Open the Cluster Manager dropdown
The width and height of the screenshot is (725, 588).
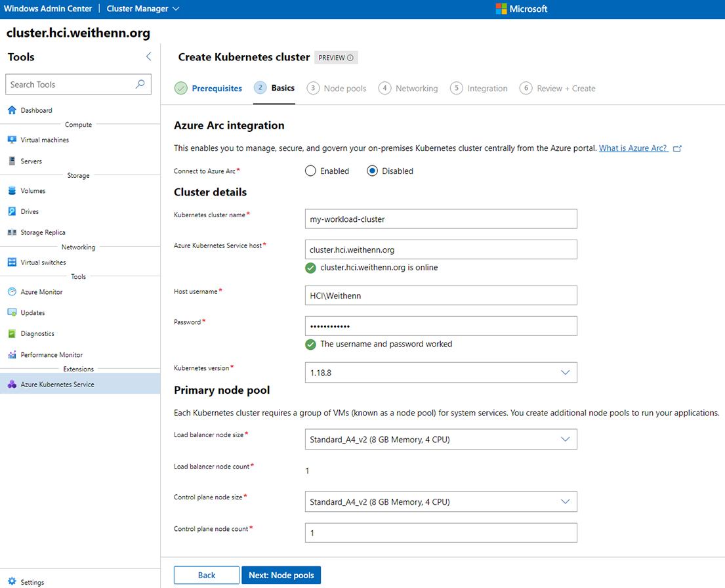[143, 9]
